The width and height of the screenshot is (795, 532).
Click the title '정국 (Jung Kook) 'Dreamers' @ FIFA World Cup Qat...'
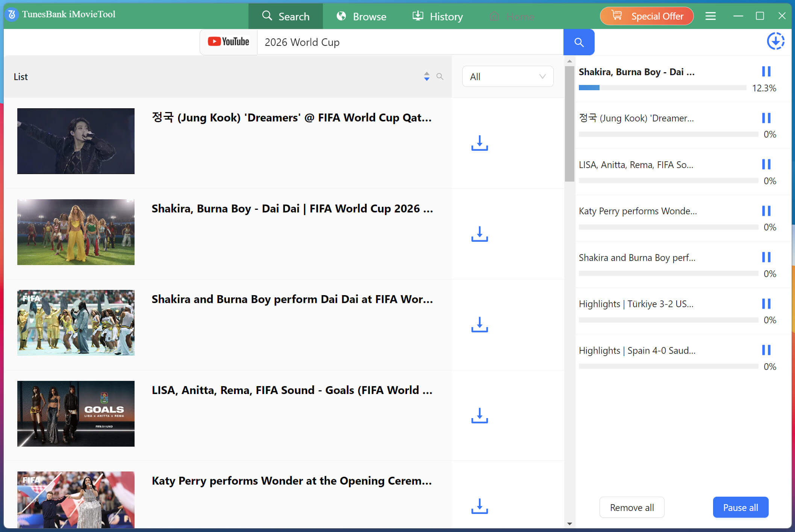coord(292,118)
